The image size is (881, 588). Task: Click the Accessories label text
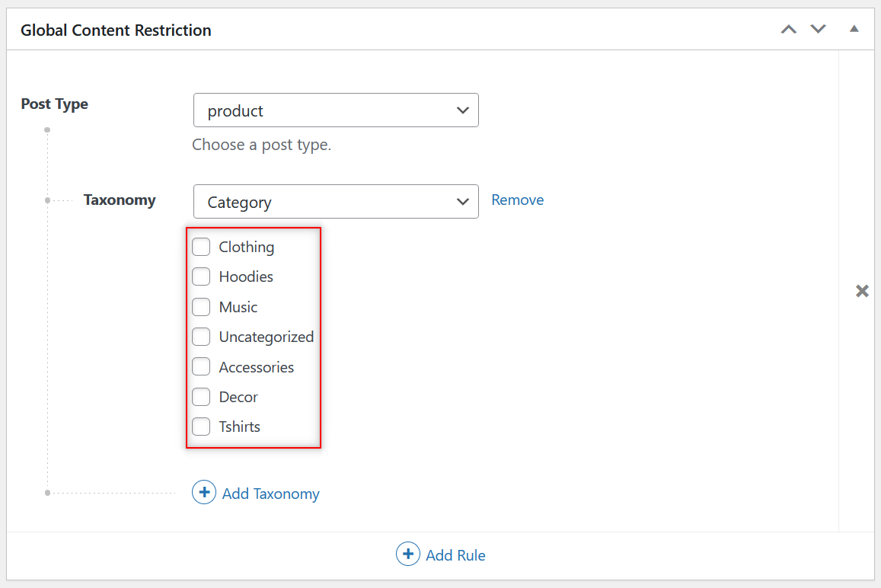(x=256, y=367)
